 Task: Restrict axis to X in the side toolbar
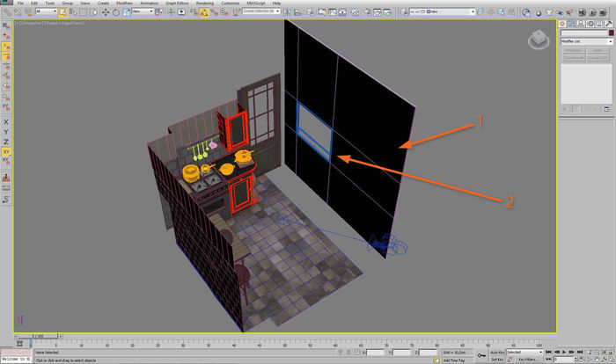click(6, 122)
